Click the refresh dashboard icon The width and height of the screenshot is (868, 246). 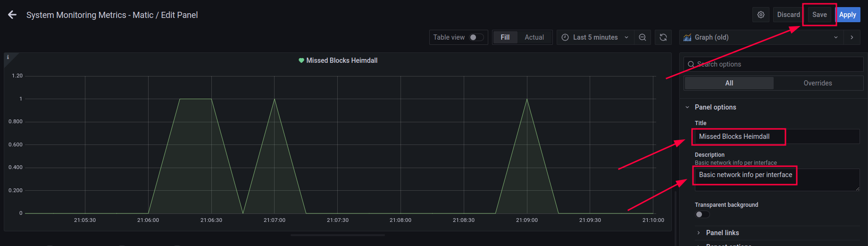pos(663,37)
